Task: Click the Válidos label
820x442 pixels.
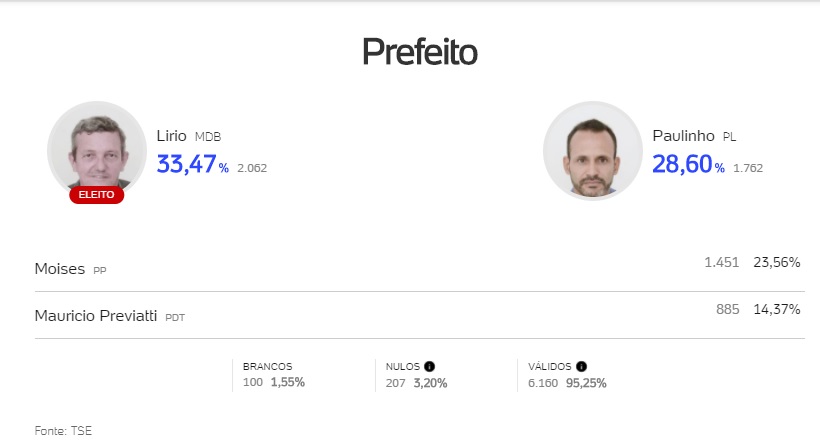Action: coord(549,367)
